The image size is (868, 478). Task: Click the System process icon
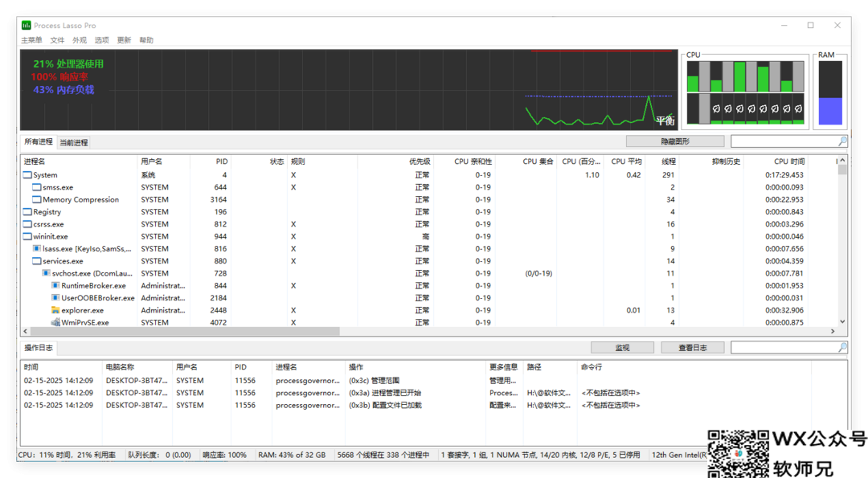27,175
